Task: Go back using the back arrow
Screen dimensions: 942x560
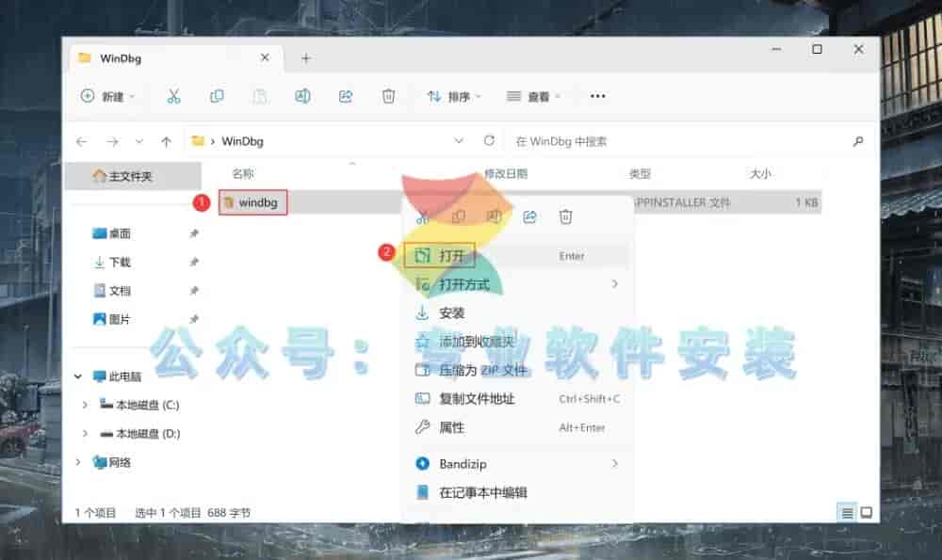Action: pyautogui.click(x=82, y=142)
